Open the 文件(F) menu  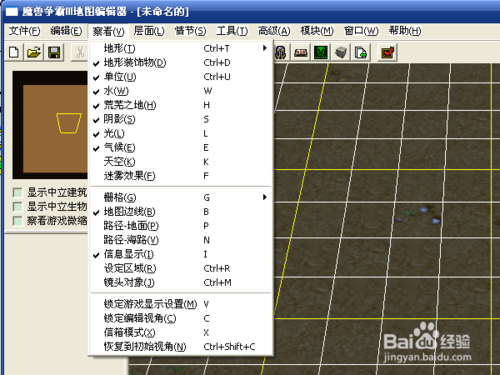[24, 31]
